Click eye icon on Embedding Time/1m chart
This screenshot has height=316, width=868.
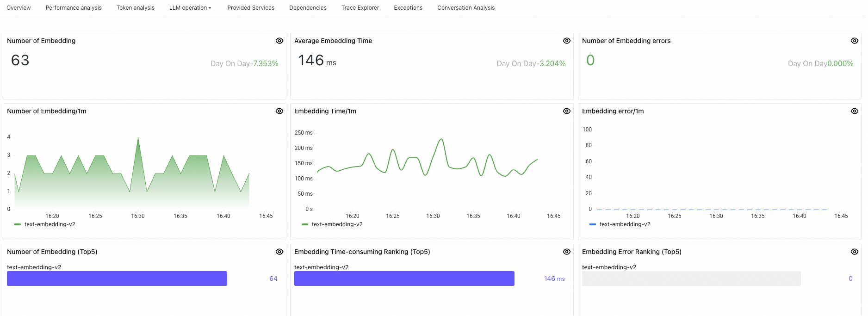coord(567,111)
